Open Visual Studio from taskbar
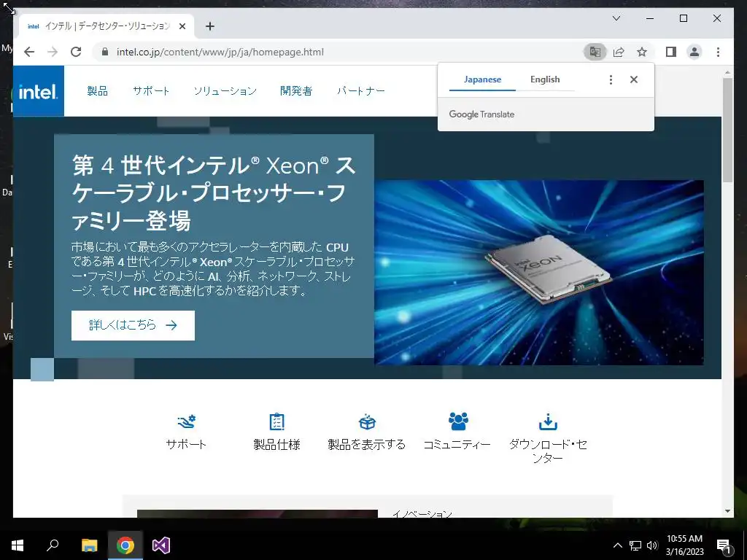This screenshot has width=747, height=560. [161, 545]
